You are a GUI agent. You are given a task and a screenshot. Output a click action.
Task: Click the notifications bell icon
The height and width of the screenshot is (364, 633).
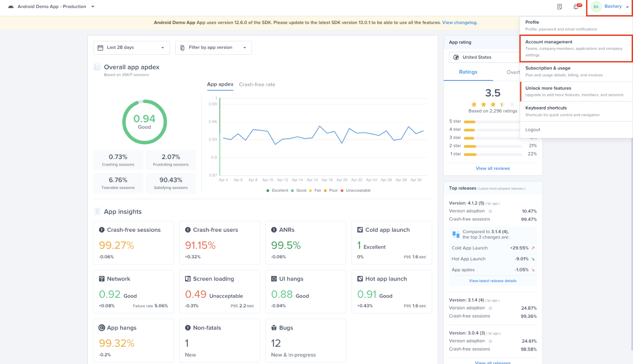click(x=576, y=7)
